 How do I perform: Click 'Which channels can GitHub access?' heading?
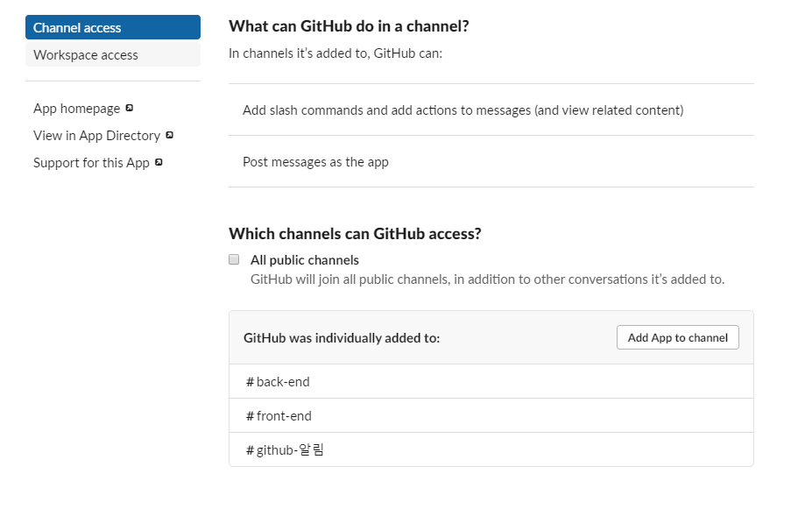355,234
